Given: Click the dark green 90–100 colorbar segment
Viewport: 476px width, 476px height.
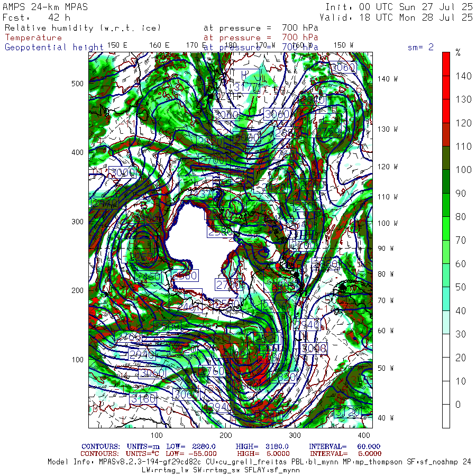Looking at the screenshot, I should (446, 181).
